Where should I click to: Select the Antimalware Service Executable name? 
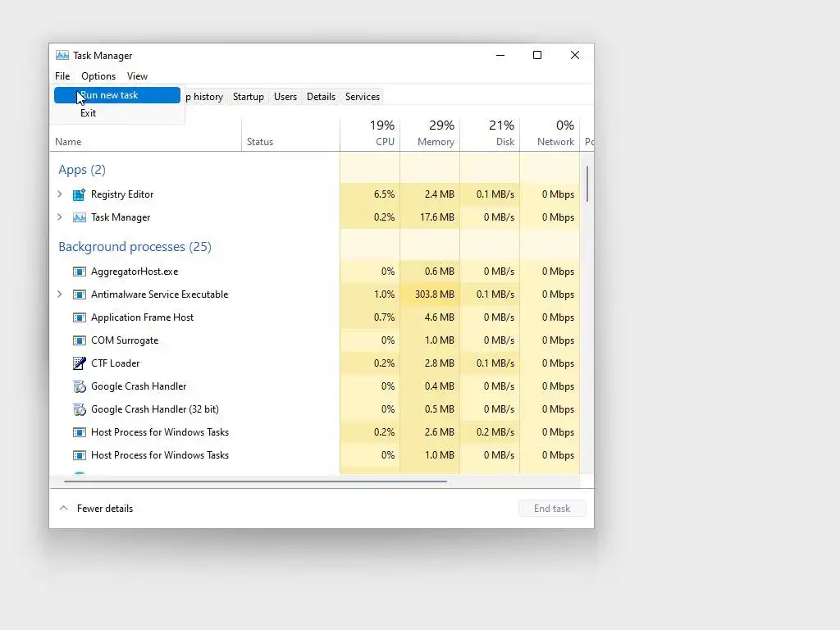(160, 294)
